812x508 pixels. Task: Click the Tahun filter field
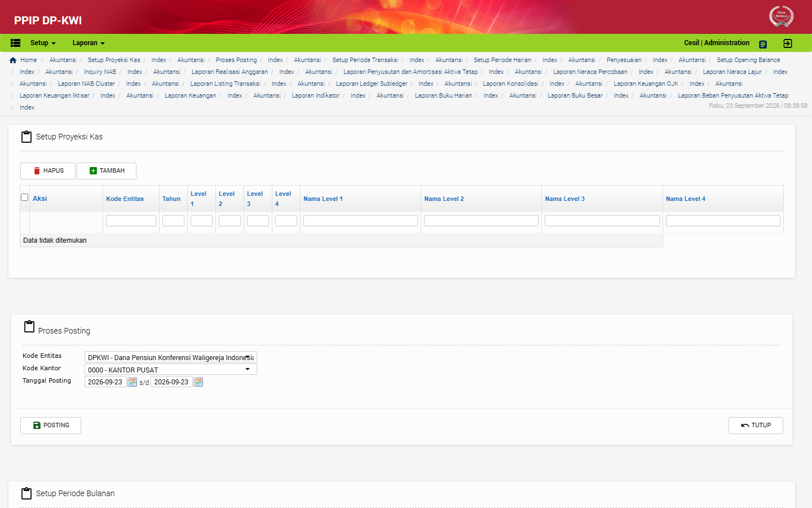pyautogui.click(x=173, y=221)
